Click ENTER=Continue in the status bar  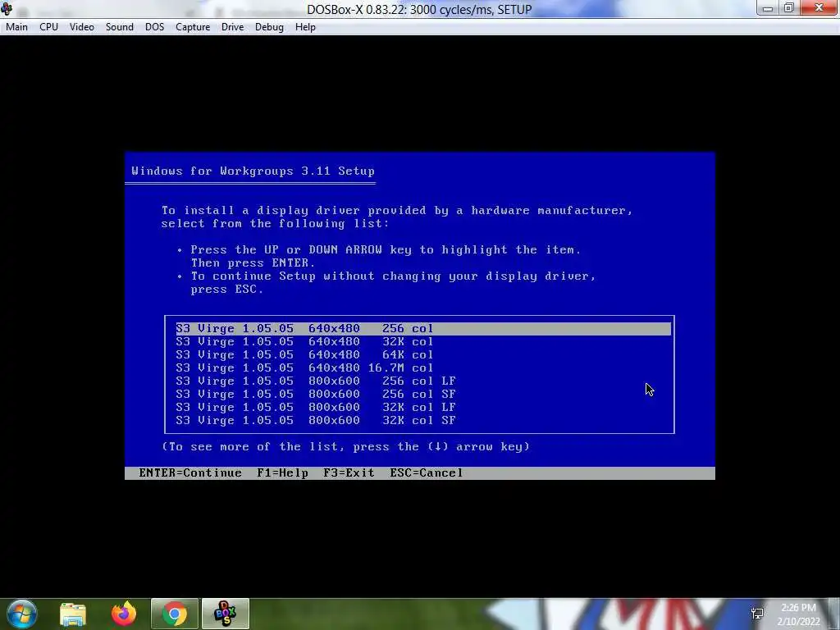point(190,473)
